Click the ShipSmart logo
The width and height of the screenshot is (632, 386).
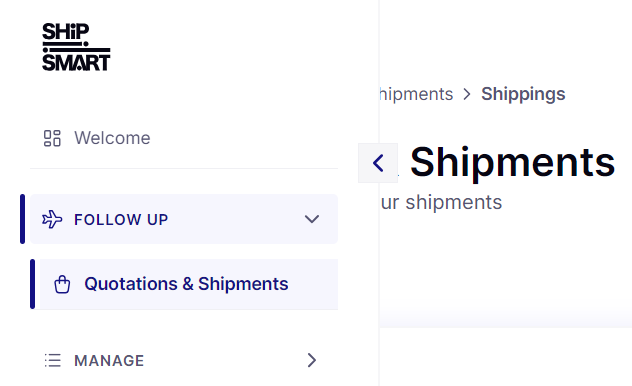[x=76, y=47]
